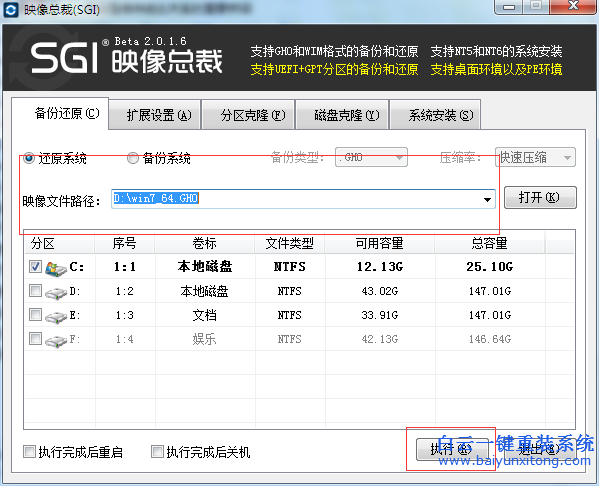The width and height of the screenshot is (599, 486).
Task: Click the 25.10G total capacity value
Action: point(490,267)
